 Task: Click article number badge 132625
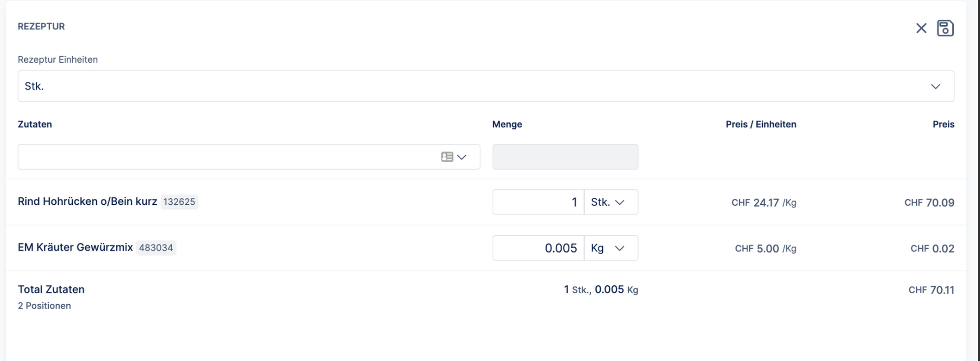179,202
